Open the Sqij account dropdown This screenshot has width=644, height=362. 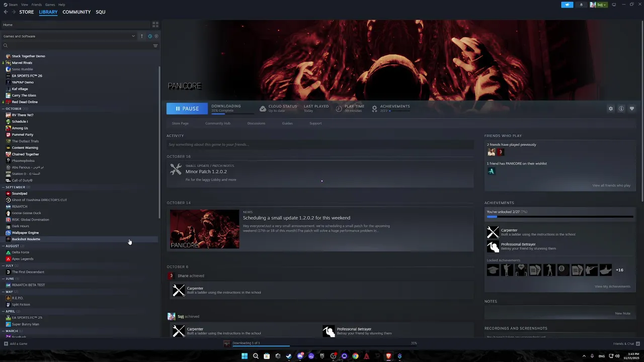[x=599, y=5]
